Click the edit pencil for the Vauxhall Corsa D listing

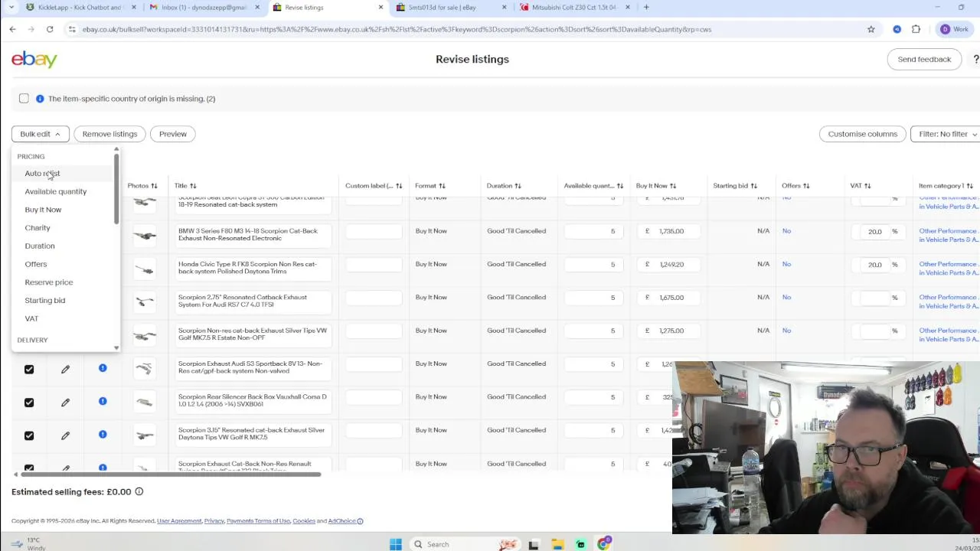(x=65, y=403)
